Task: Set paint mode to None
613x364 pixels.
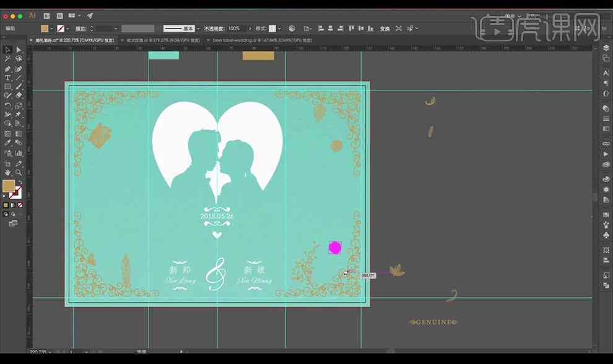Action: pos(20,205)
